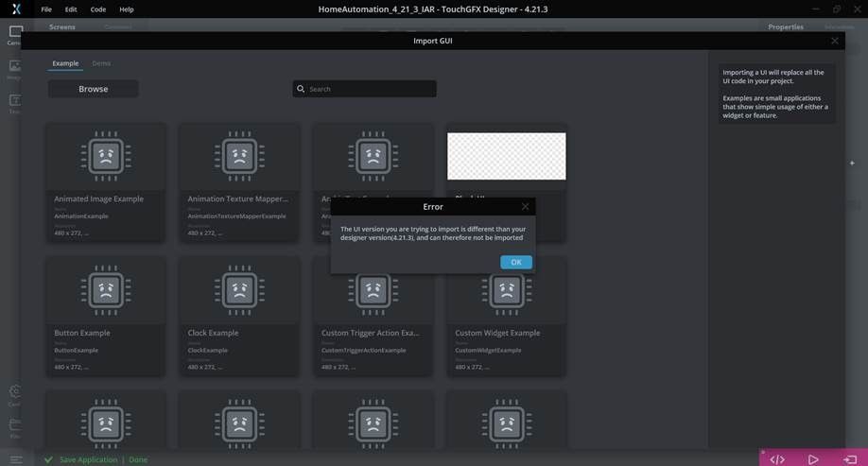This screenshot has height=466, width=868.
Task: Switch to the Demo tab
Action: coord(101,63)
